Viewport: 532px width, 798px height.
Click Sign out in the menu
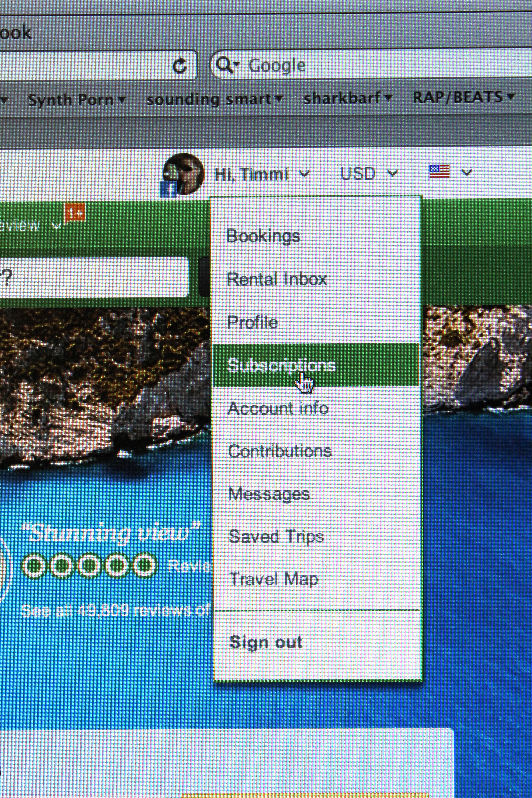[x=266, y=642]
